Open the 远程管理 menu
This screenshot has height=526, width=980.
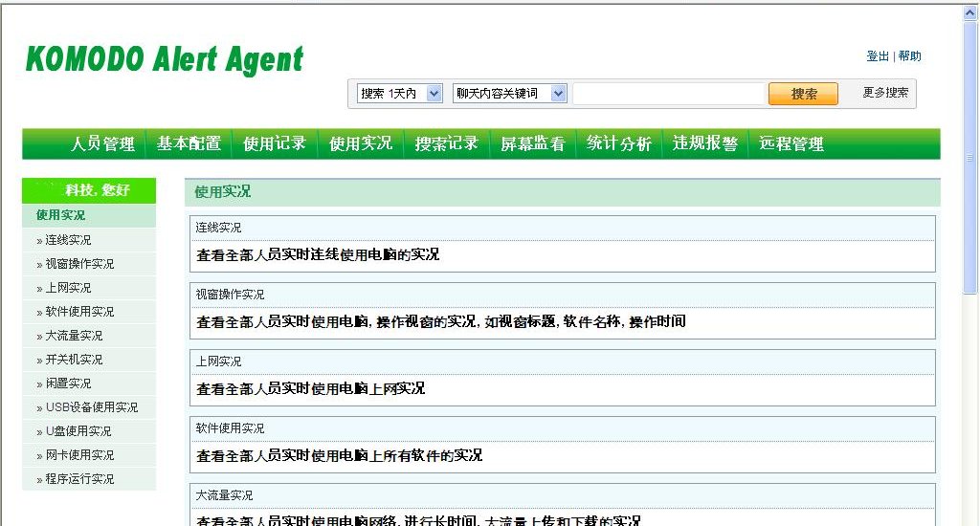[x=791, y=143]
